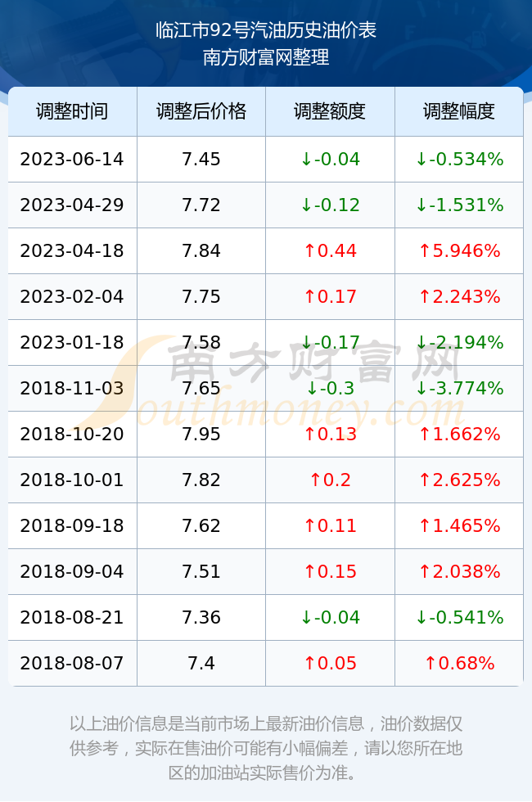This screenshot has height=802, width=532.
Task: Select the 2018-09-04 date cell
Action: click(x=72, y=571)
